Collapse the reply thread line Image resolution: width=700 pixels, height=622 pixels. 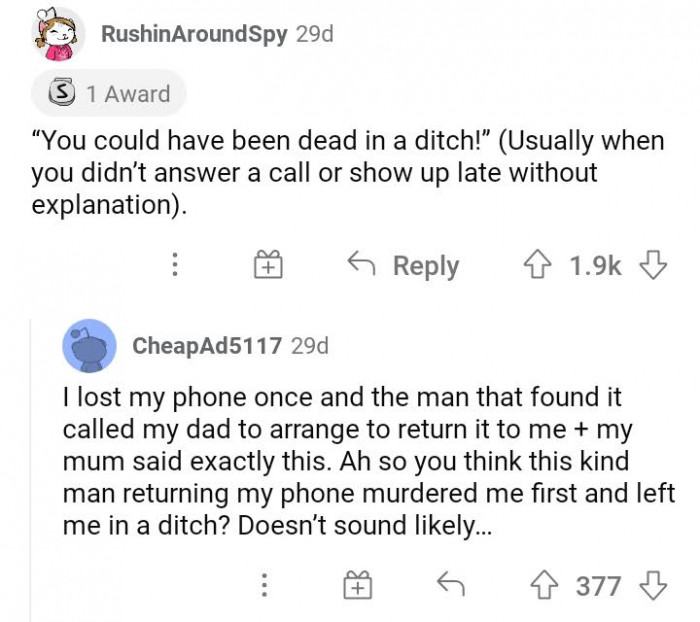[x=31, y=460]
